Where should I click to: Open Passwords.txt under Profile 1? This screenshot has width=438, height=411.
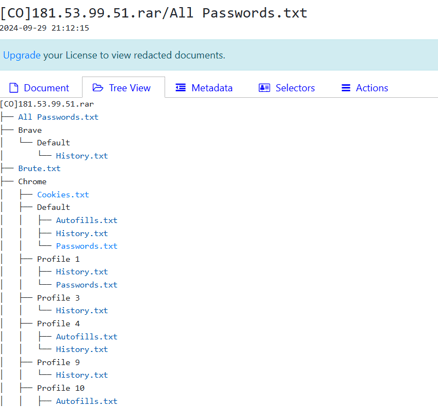[86, 285]
